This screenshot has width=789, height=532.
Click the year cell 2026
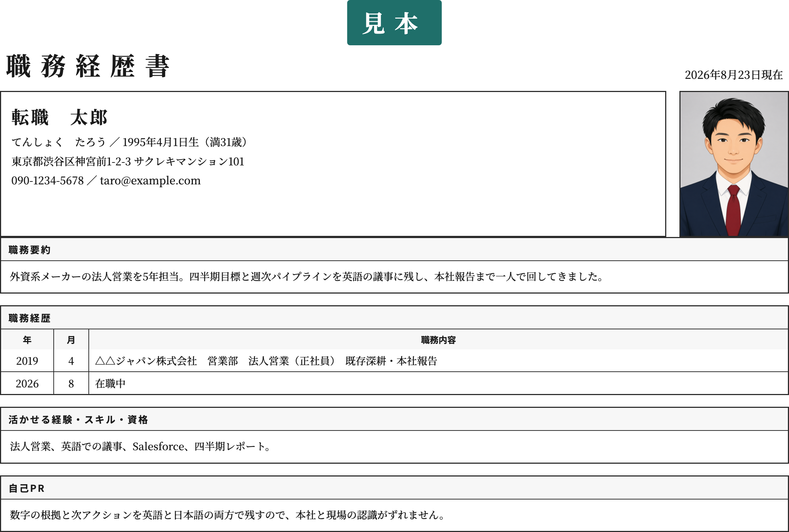(x=27, y=383)
